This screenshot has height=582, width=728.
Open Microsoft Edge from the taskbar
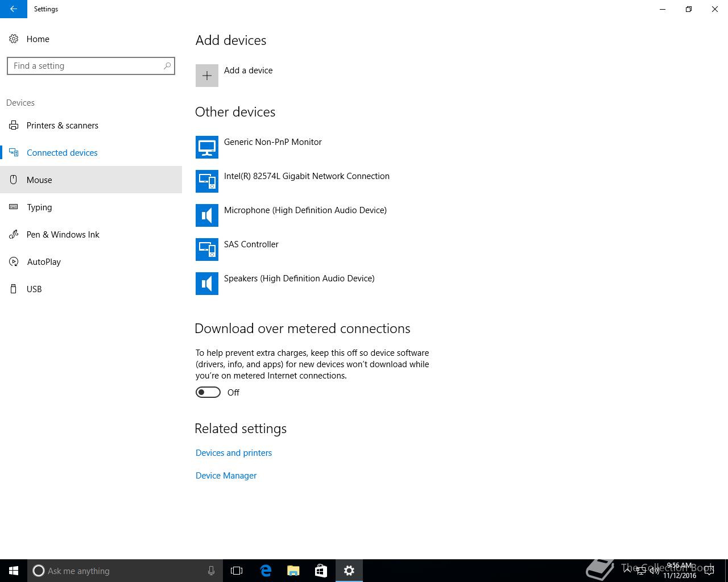266,571
